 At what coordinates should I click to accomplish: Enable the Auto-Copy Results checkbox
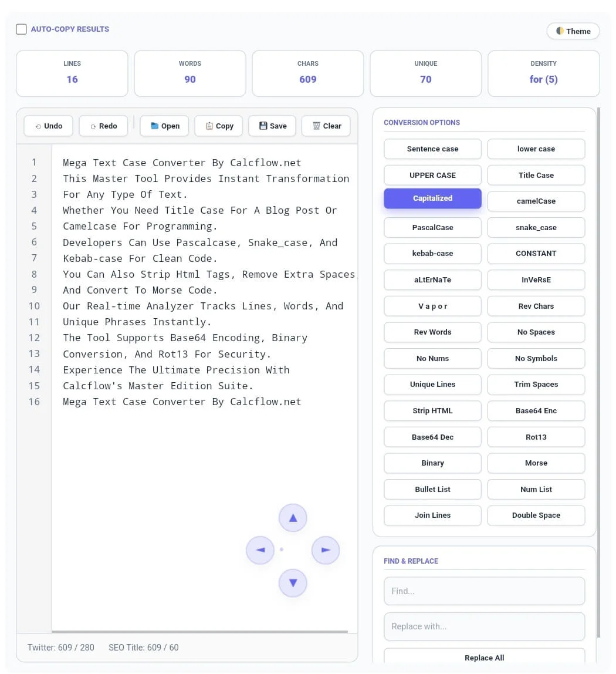click(x=21, y=28)
